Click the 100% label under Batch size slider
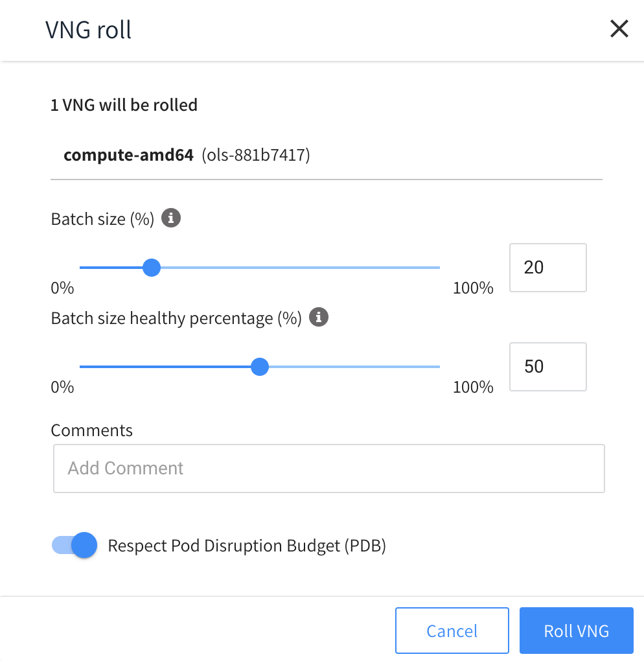This screenshot has width=644, height=661. [x=473, y=288]
